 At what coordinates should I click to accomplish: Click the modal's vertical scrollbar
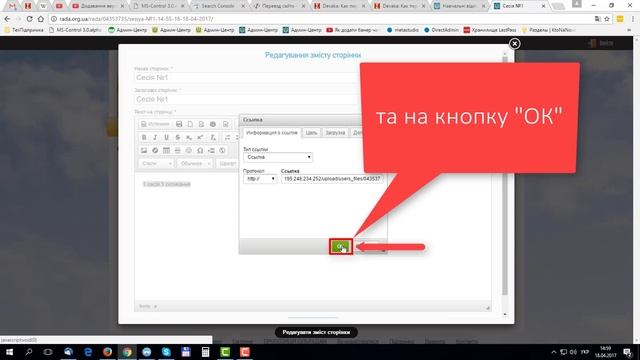coord(505,176)
